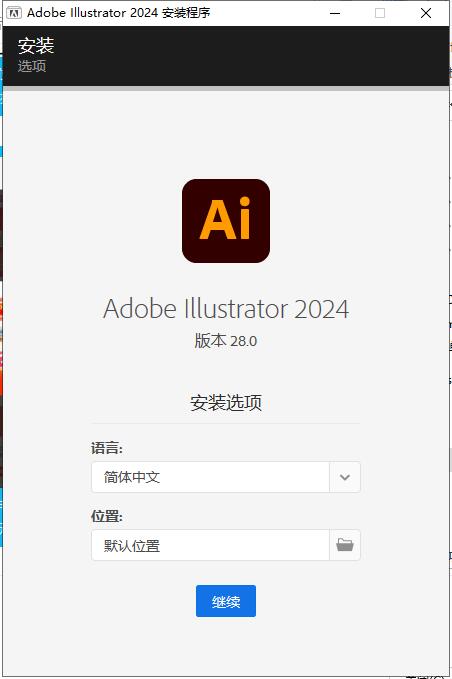Click the divider line under 安装选项
The width and height of the screenshot is (452, 679).
click(x=226, y=424)
